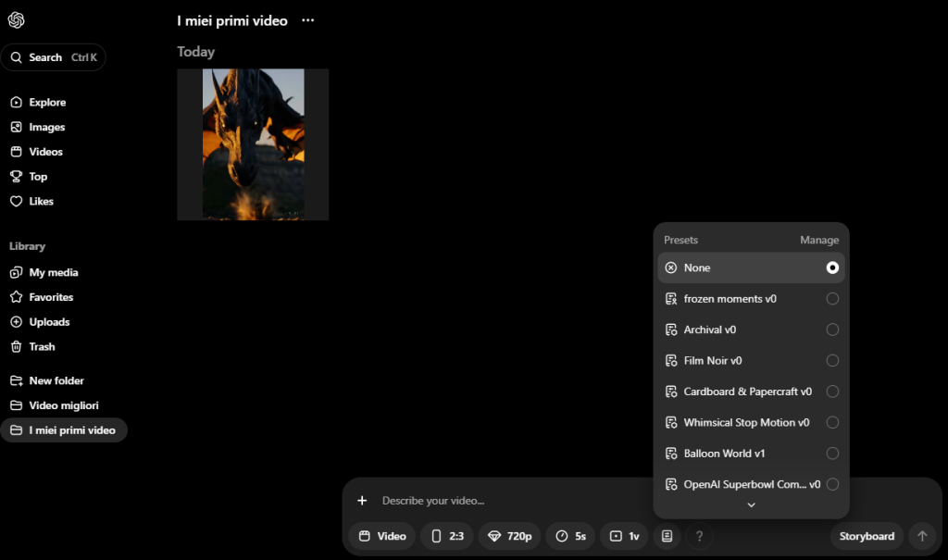The image size is (948, 560).
Task: Click the Storyboard button
Action: (867, 536)
